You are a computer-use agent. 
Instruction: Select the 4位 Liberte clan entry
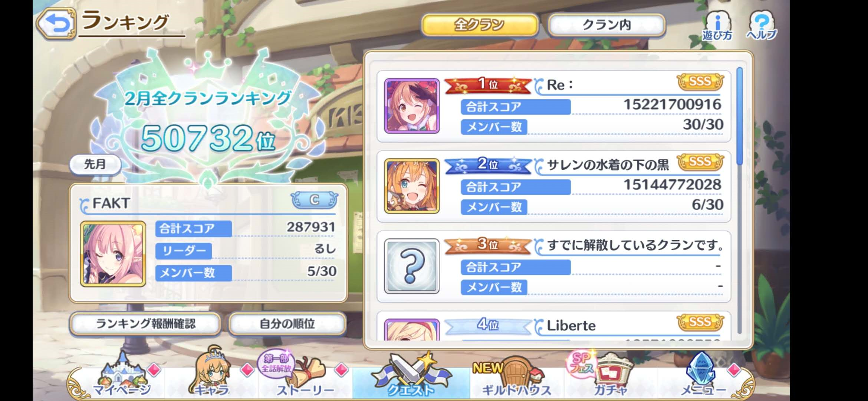point(554,326)
